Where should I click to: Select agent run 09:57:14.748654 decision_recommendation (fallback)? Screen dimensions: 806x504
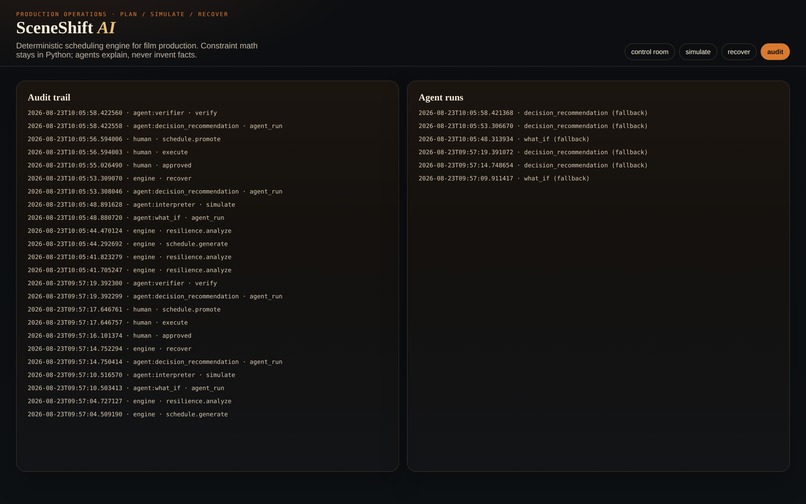(533, 165)
